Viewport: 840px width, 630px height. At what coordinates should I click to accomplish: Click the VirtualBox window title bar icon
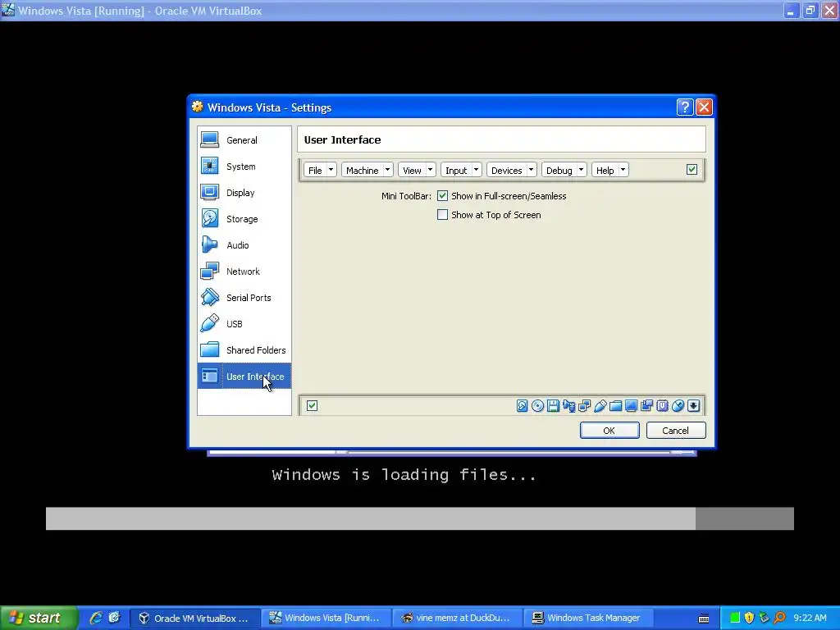click(x=8, y=10)
